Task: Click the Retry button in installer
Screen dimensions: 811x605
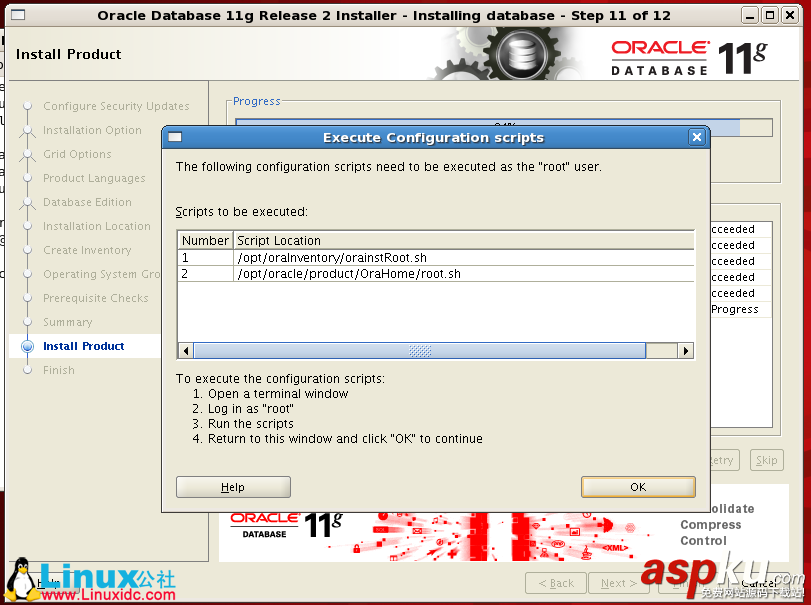Action: 725,460
